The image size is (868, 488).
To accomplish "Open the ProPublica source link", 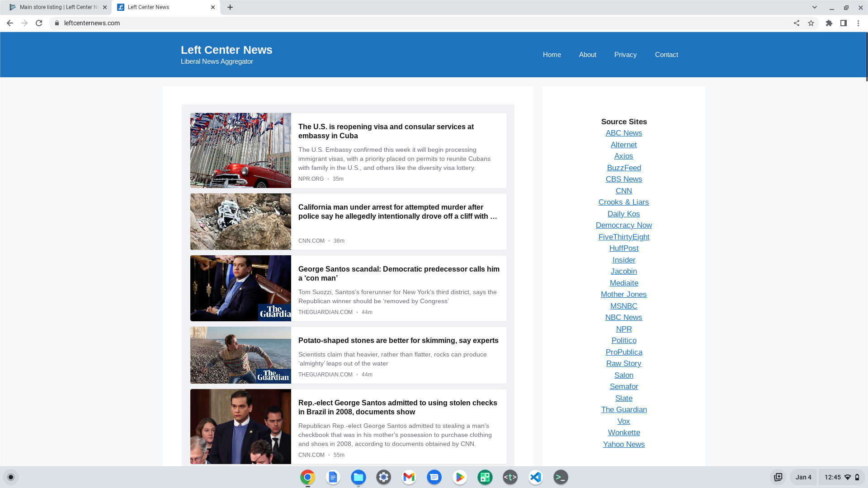I will pyautogui.click(x=623, y=352).
